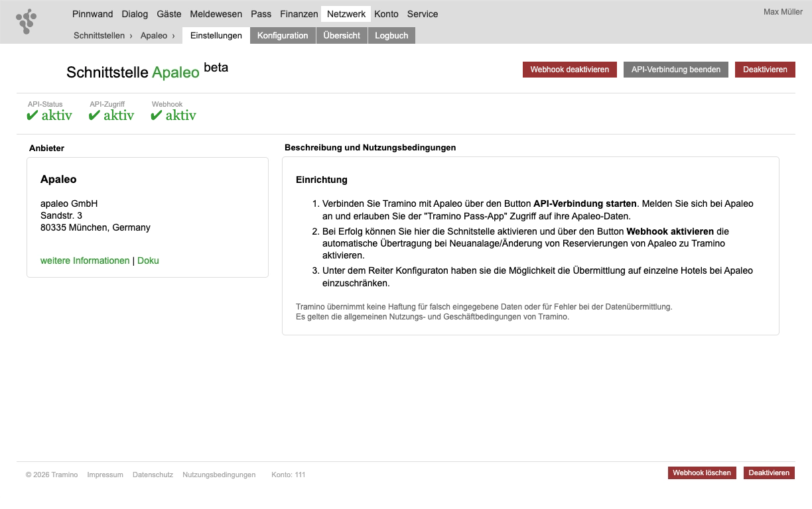Open the Logbuch tab
Viewport: 812px width, 509px height.
tap(391, 36)
